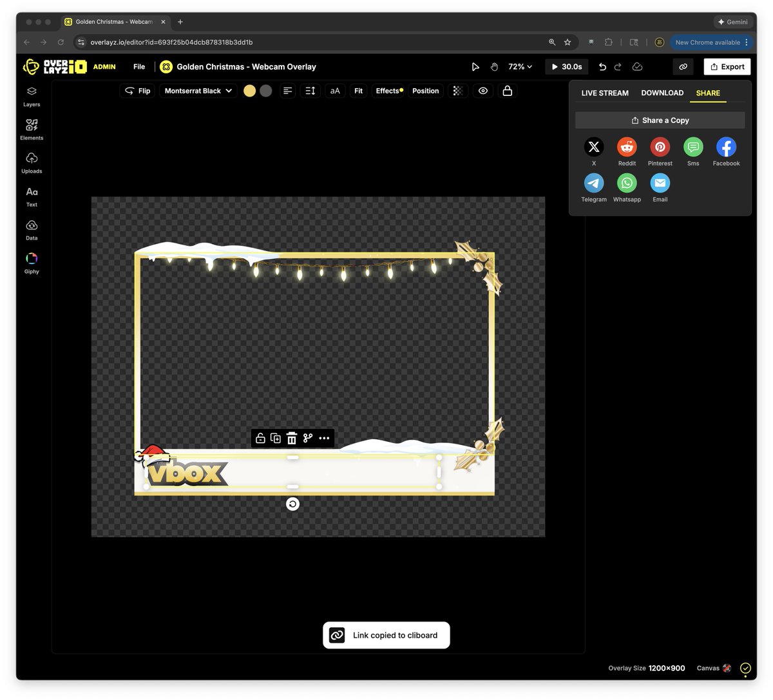Viewport: 773px width, 700px height.
Task: Click the Flip button
Action: coord(137,91)
